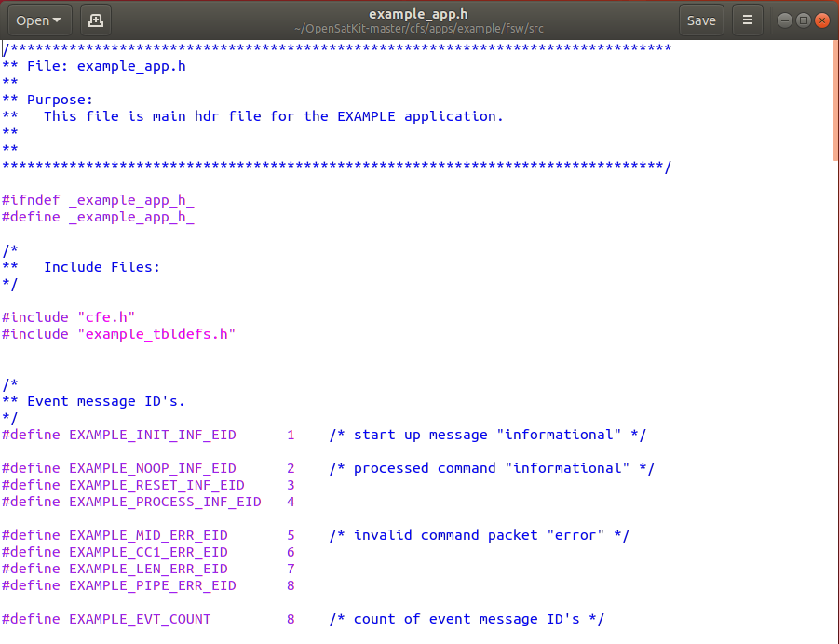
Task: Click the 'invalid command packet' comment
Action: (480, 535)
